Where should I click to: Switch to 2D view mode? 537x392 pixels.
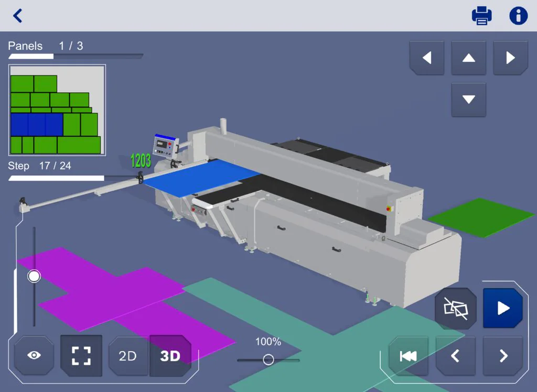(x=127, y=356)
